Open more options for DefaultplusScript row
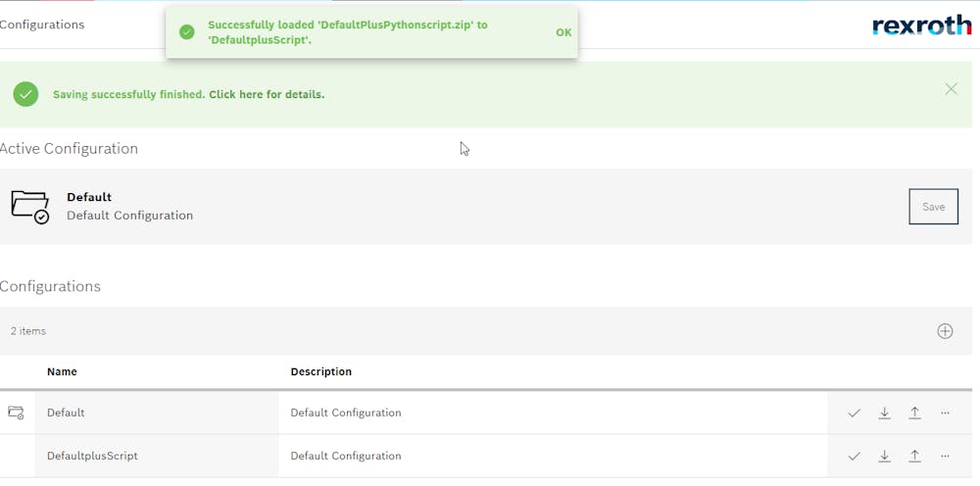The width and height of the screenshot is (980, 486). [x=945, y=457]
